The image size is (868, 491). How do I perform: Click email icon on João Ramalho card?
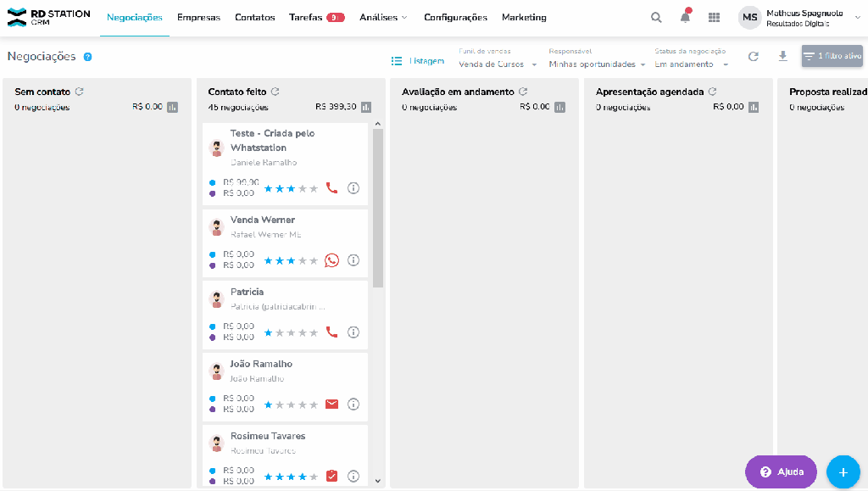(331, 405)
